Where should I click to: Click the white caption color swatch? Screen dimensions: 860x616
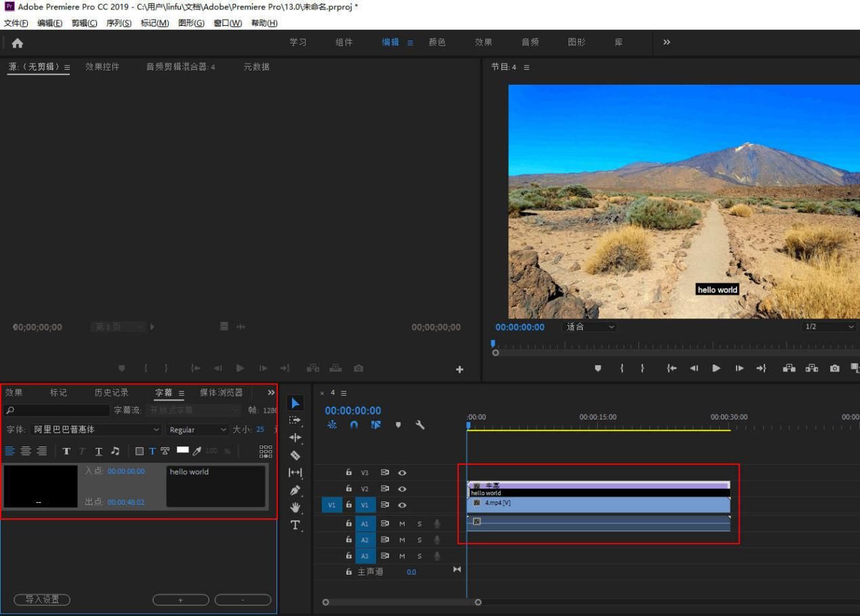click(182, 450)
